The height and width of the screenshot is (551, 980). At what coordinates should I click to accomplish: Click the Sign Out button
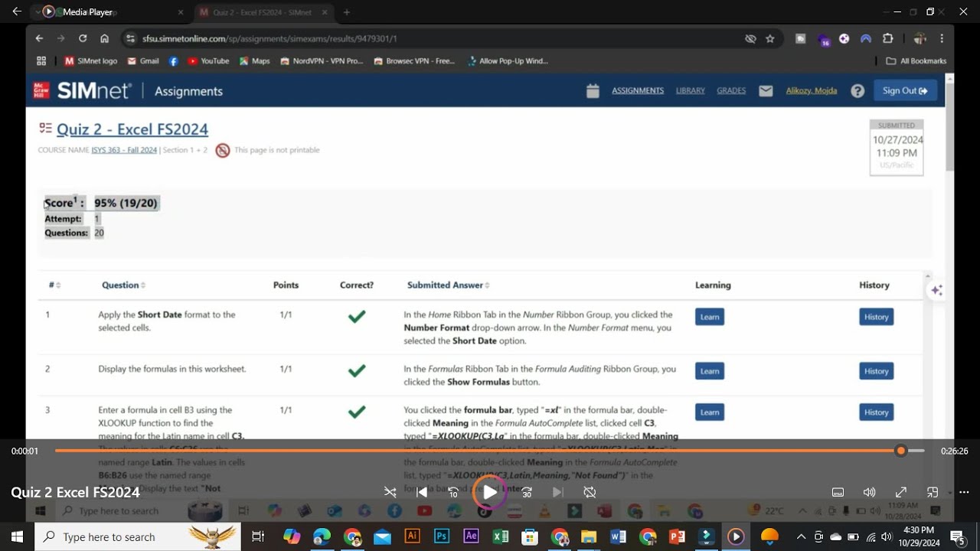(x=905, y=90)
